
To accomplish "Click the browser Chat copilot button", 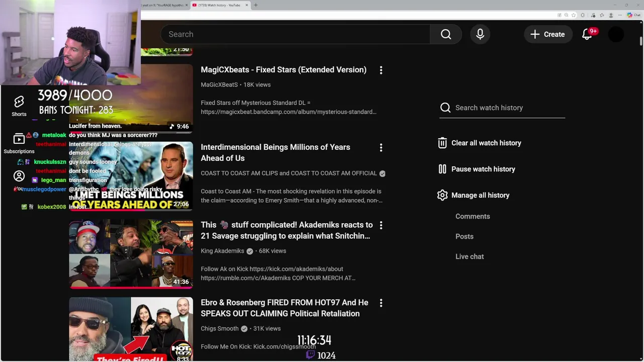I will pyautogui.click(x=633, y=15).
